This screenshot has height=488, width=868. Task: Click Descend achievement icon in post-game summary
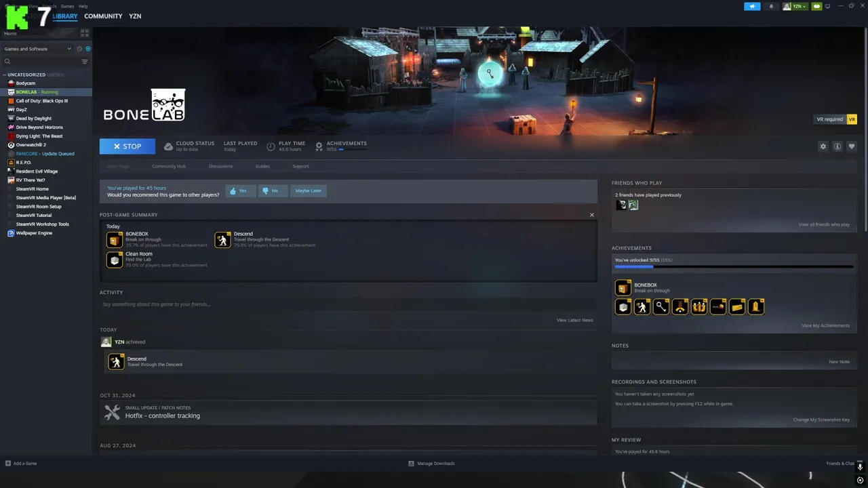[x=223, y=240]
